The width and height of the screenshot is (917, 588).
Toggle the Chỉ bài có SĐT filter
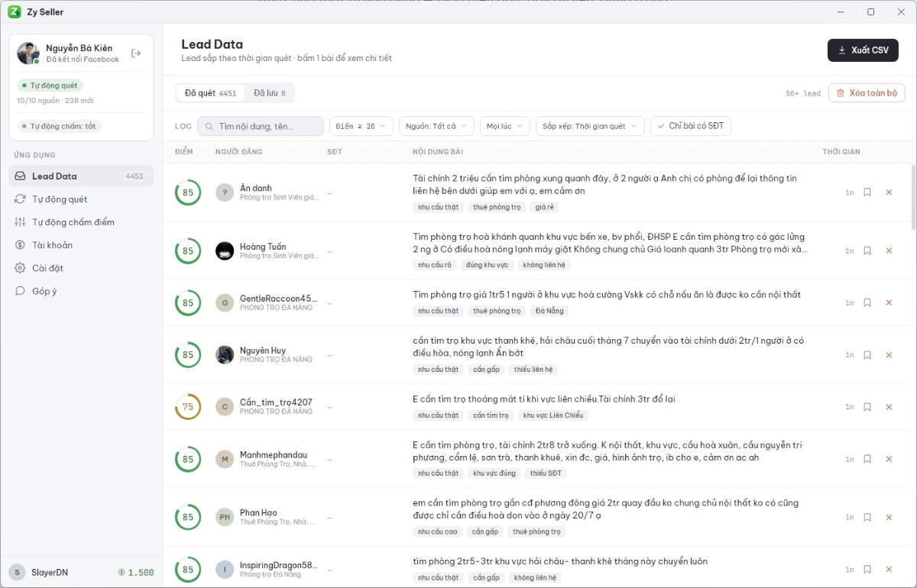tap(690, 126)
